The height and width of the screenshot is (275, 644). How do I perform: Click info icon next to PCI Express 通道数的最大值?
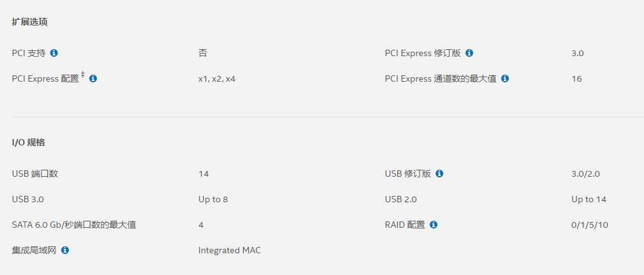tap(505, 78)
